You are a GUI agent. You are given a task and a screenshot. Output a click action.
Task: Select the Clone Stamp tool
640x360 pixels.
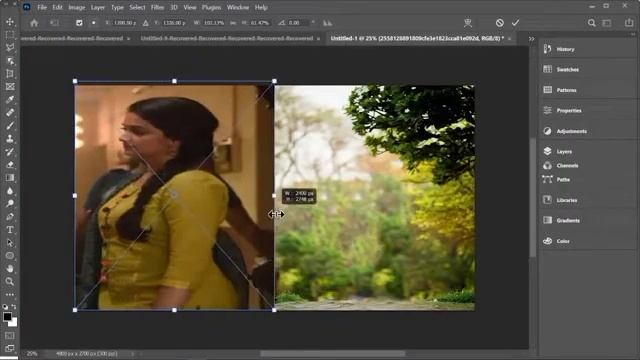pyautogui.click(x=10, y=139)
